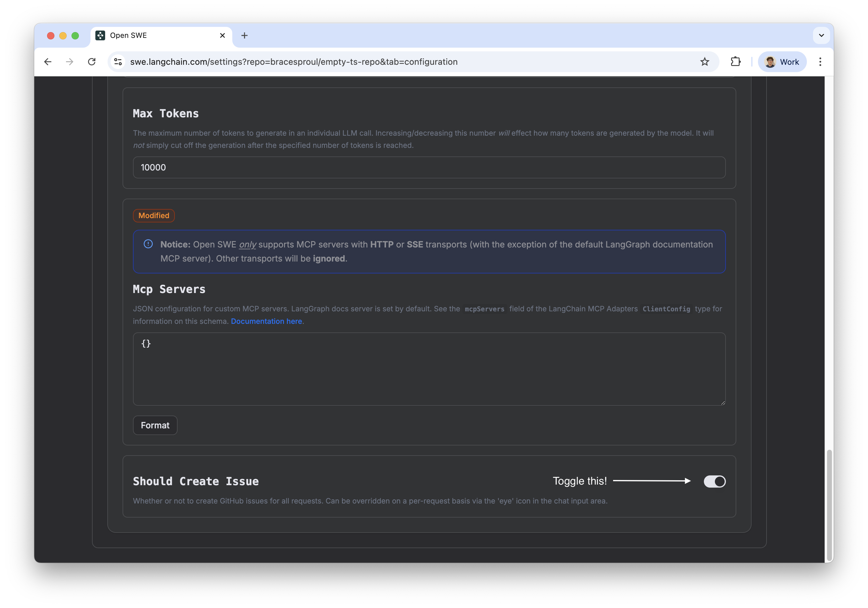This screenshot has height=608, width=868.
Task: Click the forward navigation arrow
Action: [x=70, y=62]
